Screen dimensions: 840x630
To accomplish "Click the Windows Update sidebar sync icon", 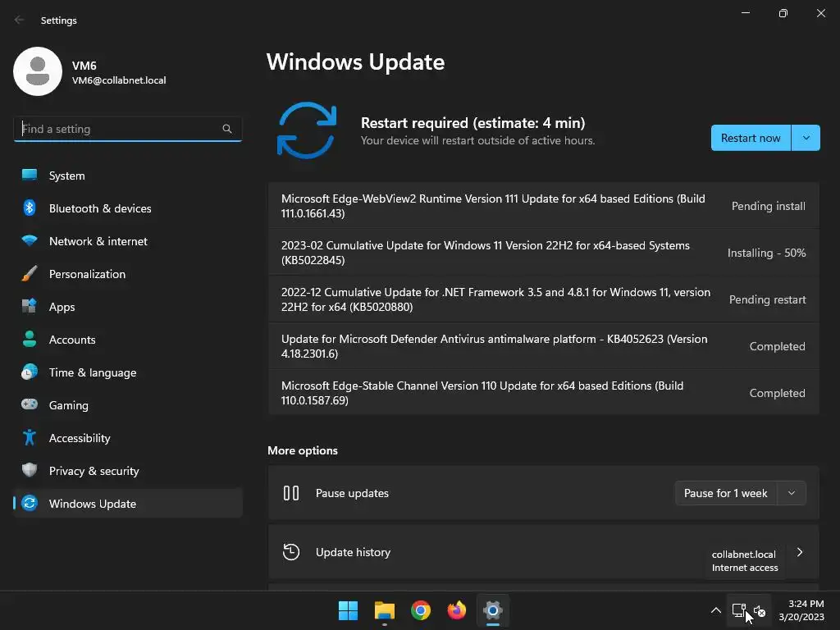I will click(x=30, y=503).
